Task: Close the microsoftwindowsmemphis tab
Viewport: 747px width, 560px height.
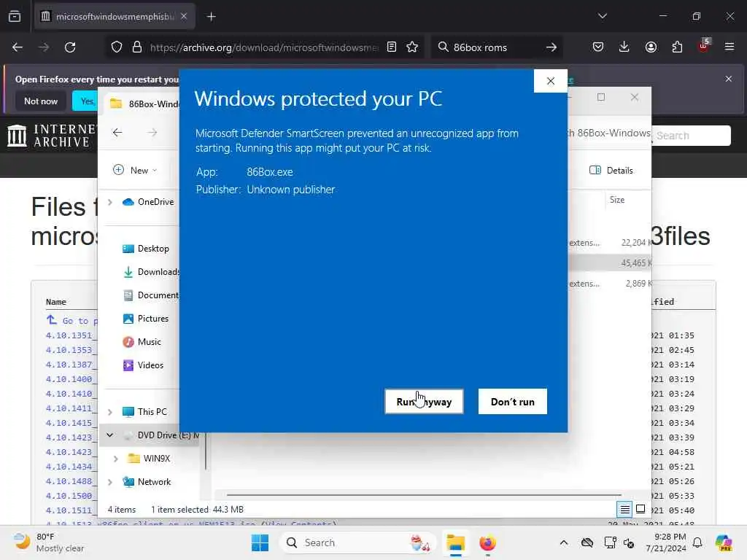Action: click(184, 16)
